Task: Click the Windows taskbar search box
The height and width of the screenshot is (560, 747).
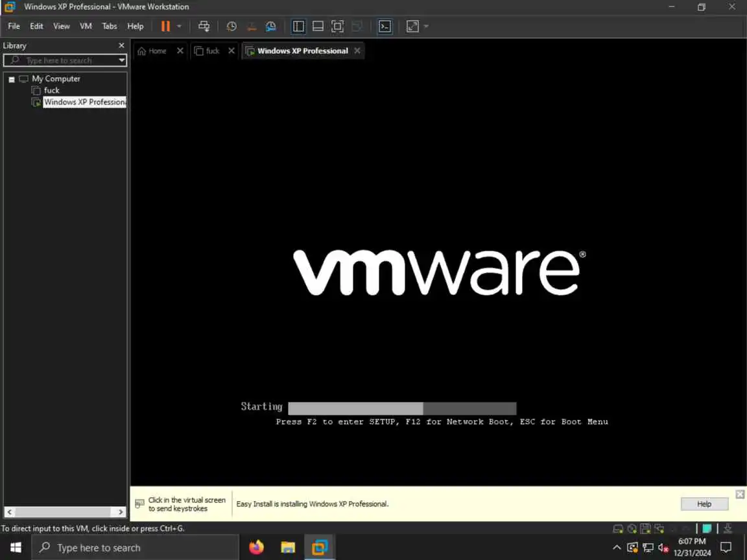Action: pyautogui.click(x=136, y=548)
